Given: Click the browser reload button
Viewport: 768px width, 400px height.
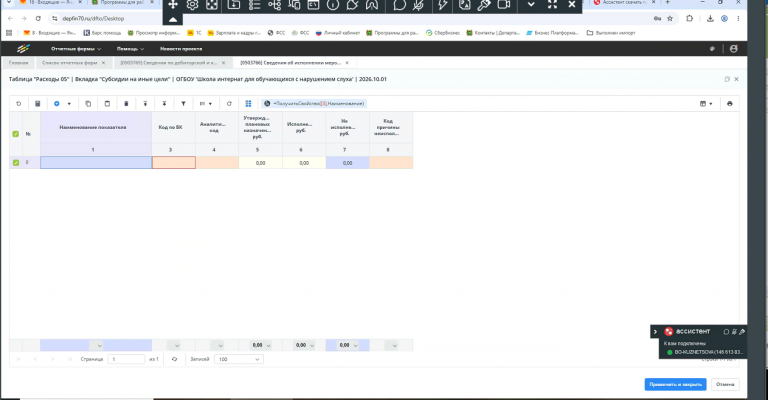Looking at the screenshot, I should point(38,19).
